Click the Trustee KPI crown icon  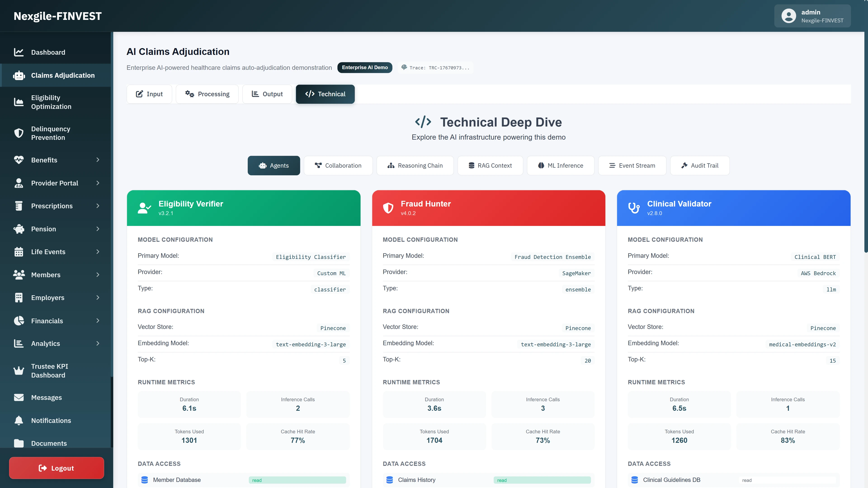coord(19,371)
